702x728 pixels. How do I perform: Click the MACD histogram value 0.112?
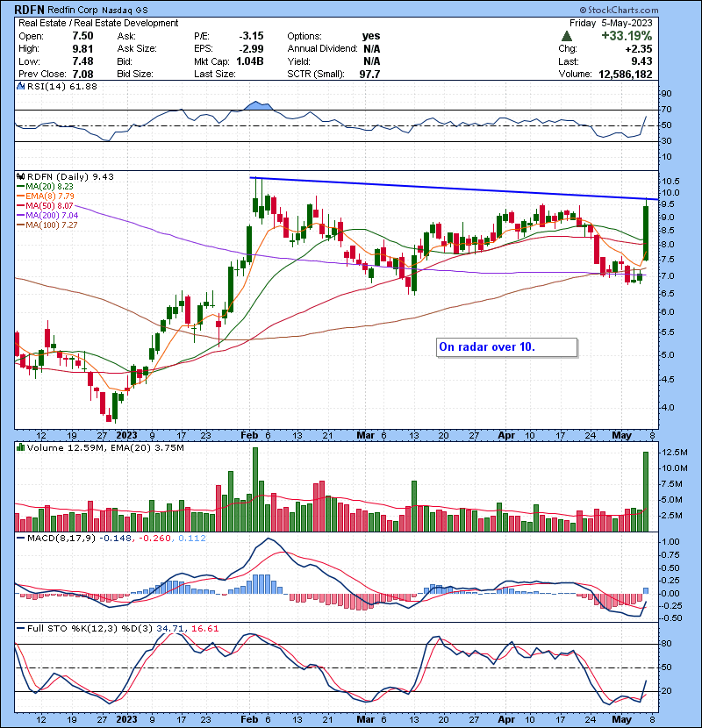[192, 539]
